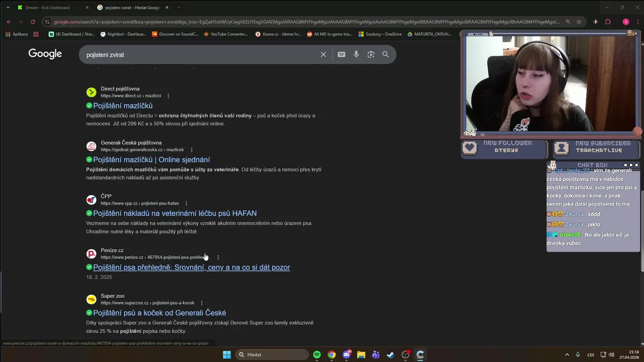Click the webcam overlay video thumbnail
The width and height of the screenshot is (644, 362).
(x=552, y=83)
